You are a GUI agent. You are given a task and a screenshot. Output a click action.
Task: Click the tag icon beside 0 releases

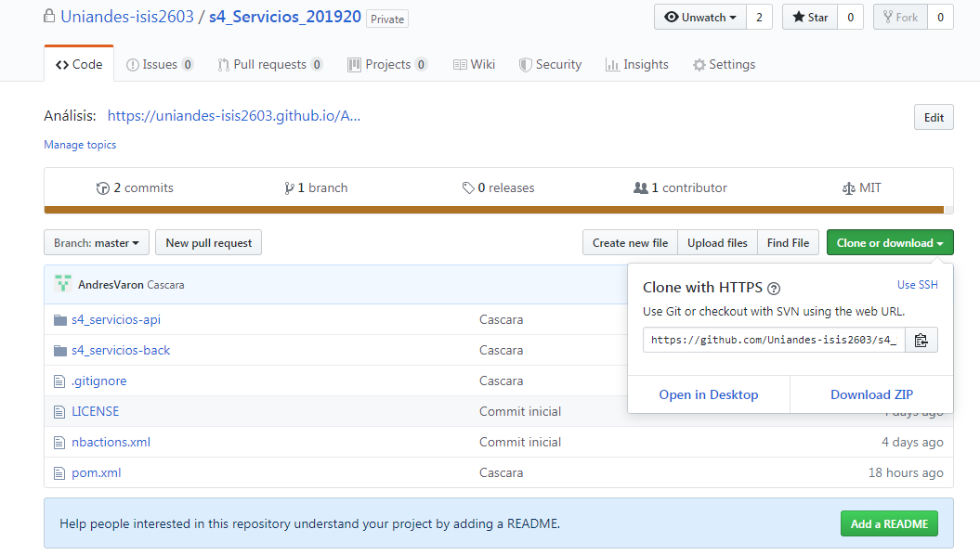pos(468,187)
